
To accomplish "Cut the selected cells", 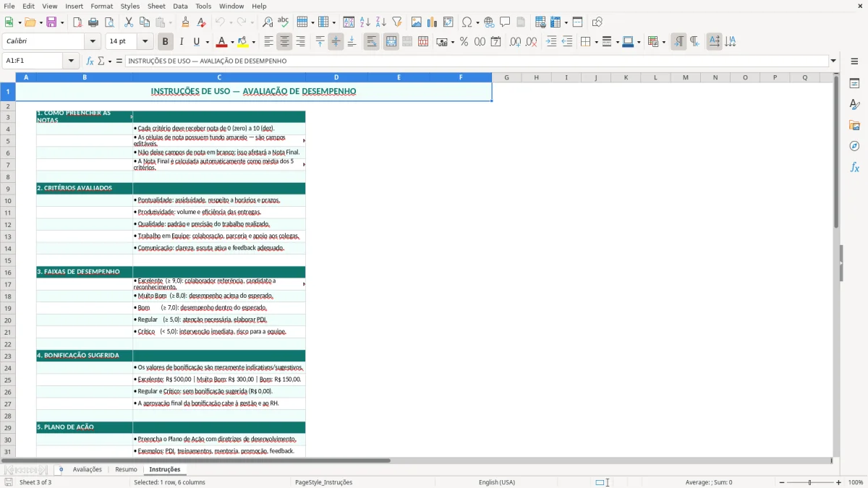I will [x=129, y=22].
